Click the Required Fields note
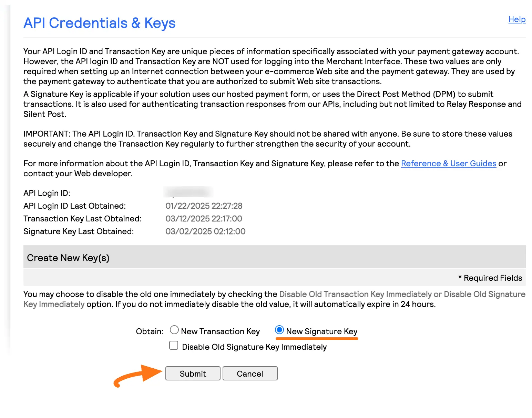 pyautogui.click(x=490, y=278)
